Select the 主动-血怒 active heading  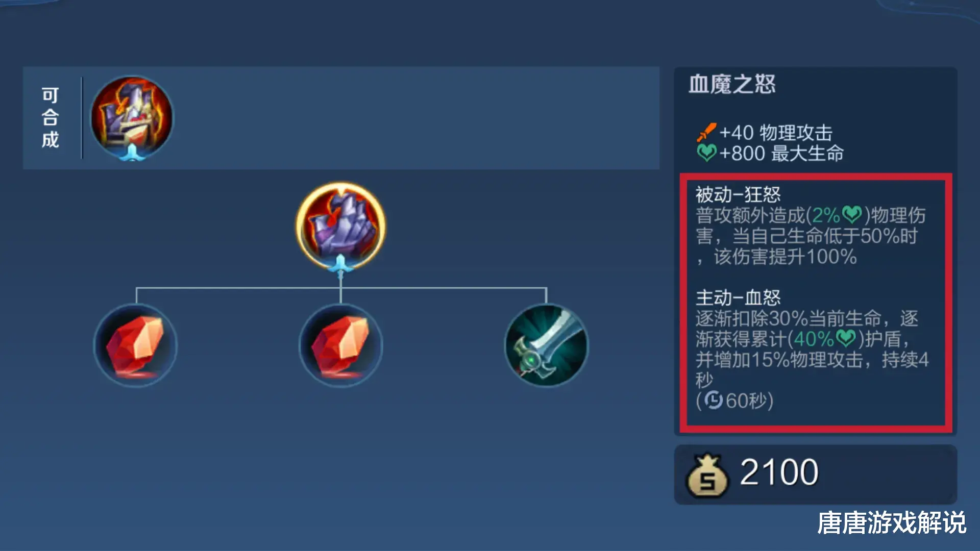pyautogui.click(x=738, y=297)
